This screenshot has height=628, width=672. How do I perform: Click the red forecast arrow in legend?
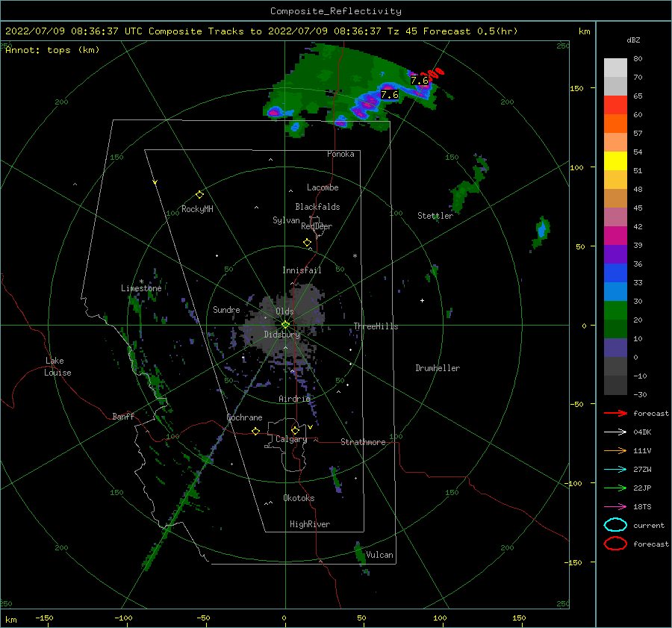point(615,413)
